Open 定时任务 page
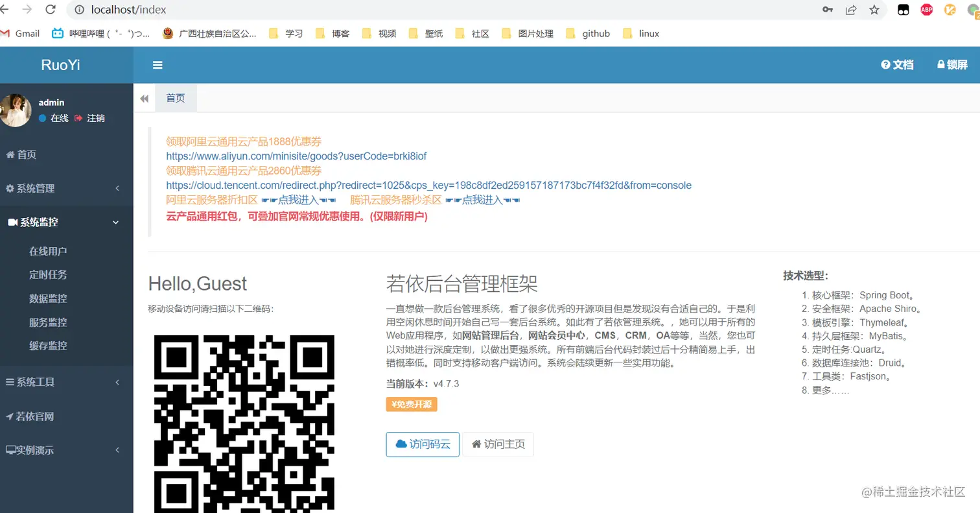 48,274
